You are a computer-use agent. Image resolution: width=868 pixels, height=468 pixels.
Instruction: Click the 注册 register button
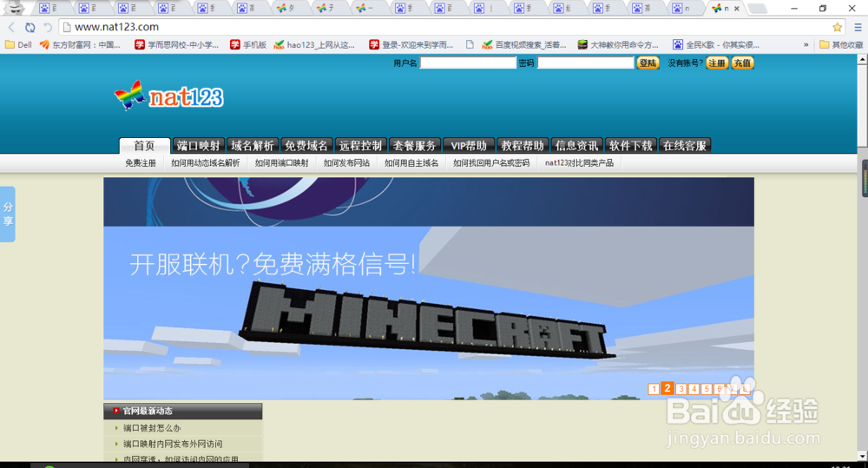(717, 63)
